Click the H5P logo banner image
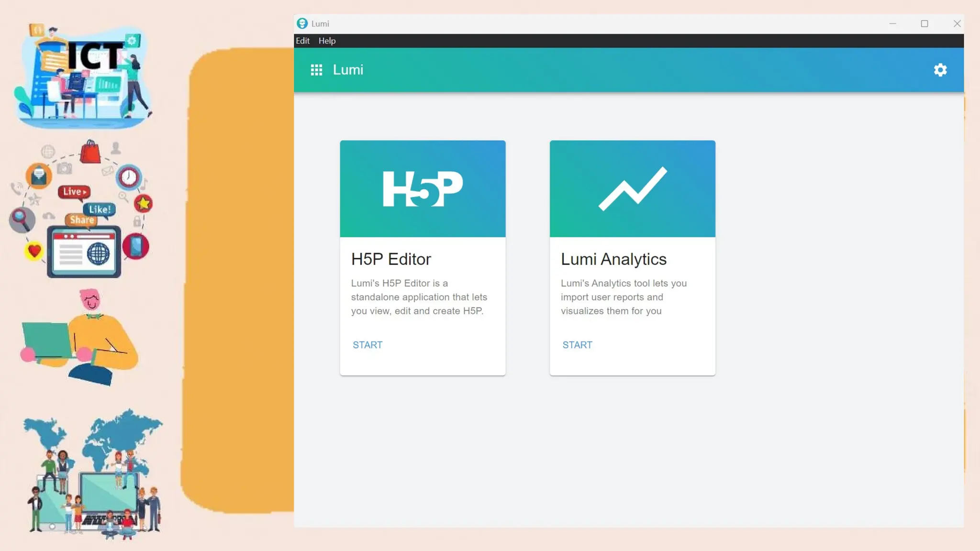This screenshot has width=980, height=551. pyautogui.click(x=423, y=188)
